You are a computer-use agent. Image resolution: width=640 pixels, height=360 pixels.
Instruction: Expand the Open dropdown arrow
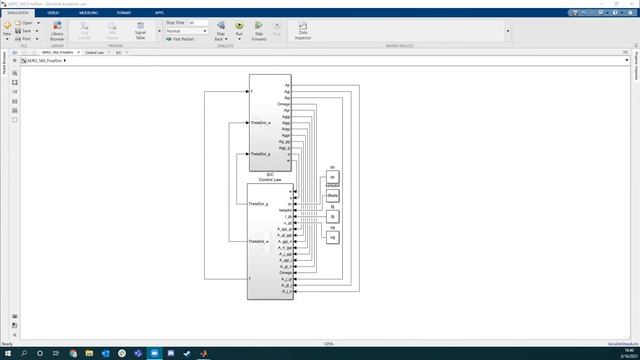(38, 23)
